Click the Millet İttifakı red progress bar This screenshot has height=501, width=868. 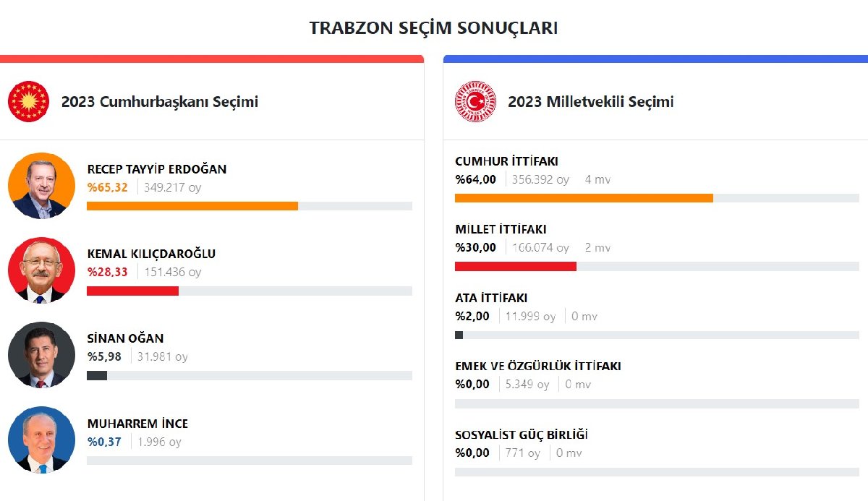(516, 266)
